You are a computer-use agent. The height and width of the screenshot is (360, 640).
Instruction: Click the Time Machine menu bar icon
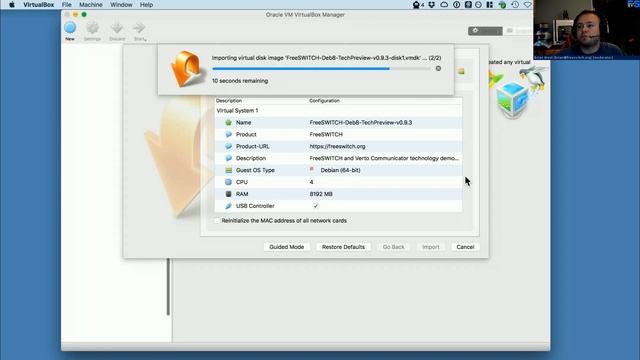pyautogui.click(x=515, y=5)
